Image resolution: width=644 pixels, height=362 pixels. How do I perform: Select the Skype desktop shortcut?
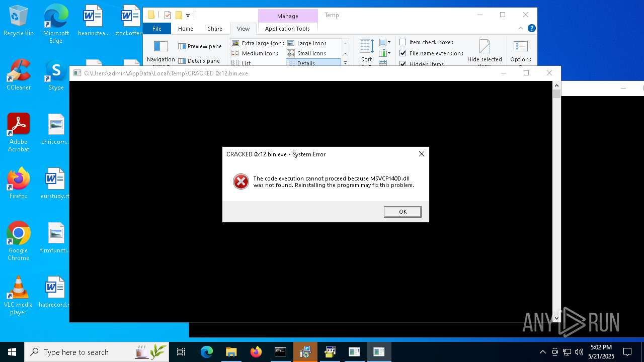[56, 75]
